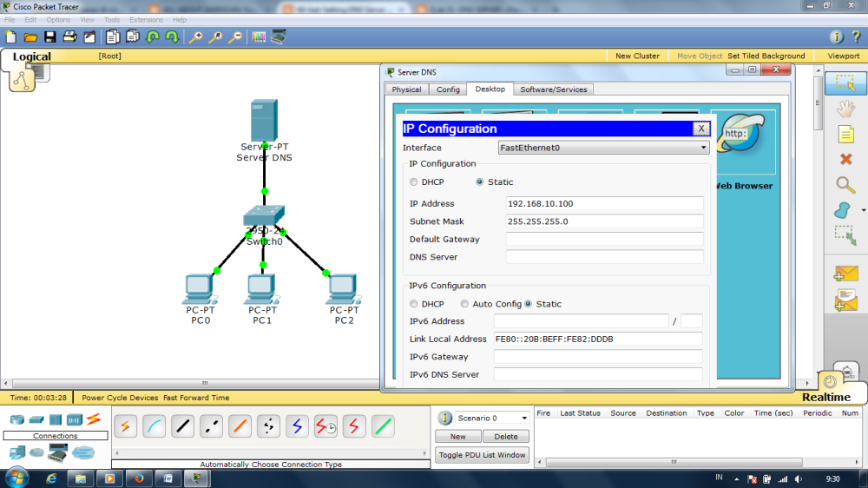Image resolution: width=868 pixels, height=488 pixels.
Task: Select the IPv6 Auto Config option
Action: [464, 304]
